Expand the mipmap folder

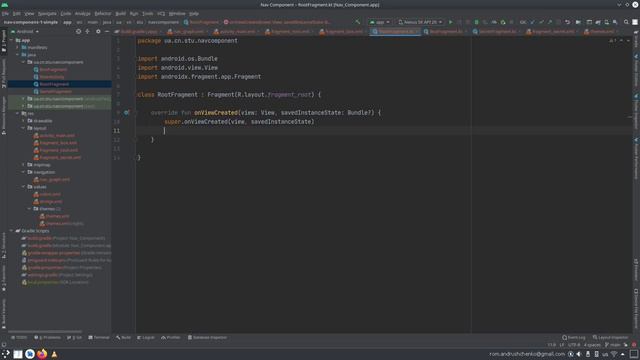click(23, 165)
